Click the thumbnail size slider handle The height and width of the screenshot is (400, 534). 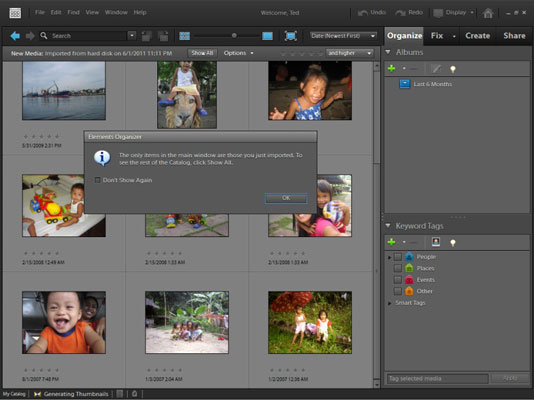coord(234,35)
